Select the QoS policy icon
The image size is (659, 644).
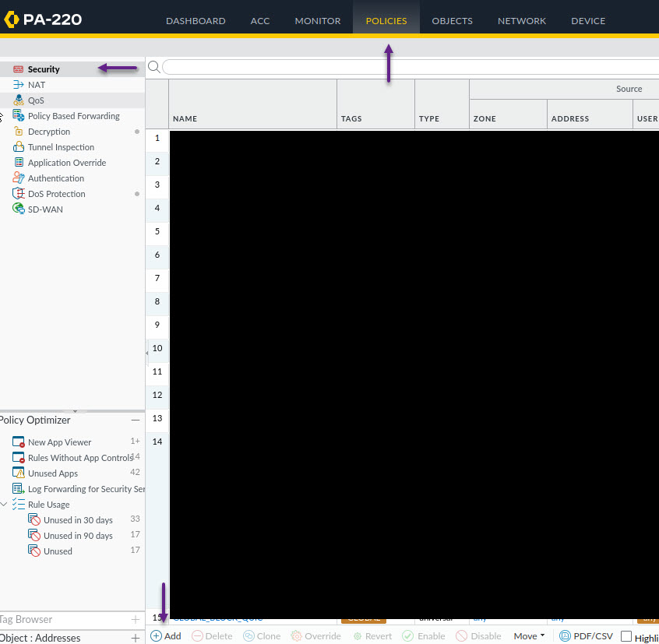pyautogui.click(x=19, y=100)
